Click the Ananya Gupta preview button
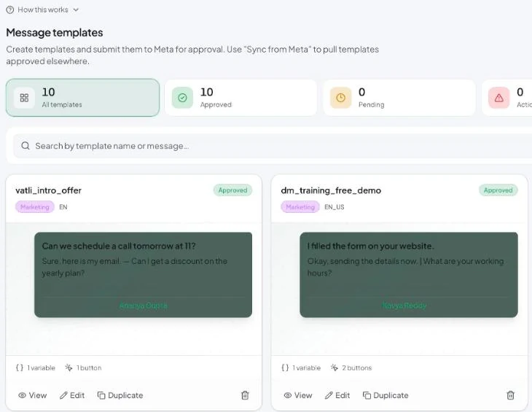This screenshot has height=412, width=532. click(x=143, y=306)
